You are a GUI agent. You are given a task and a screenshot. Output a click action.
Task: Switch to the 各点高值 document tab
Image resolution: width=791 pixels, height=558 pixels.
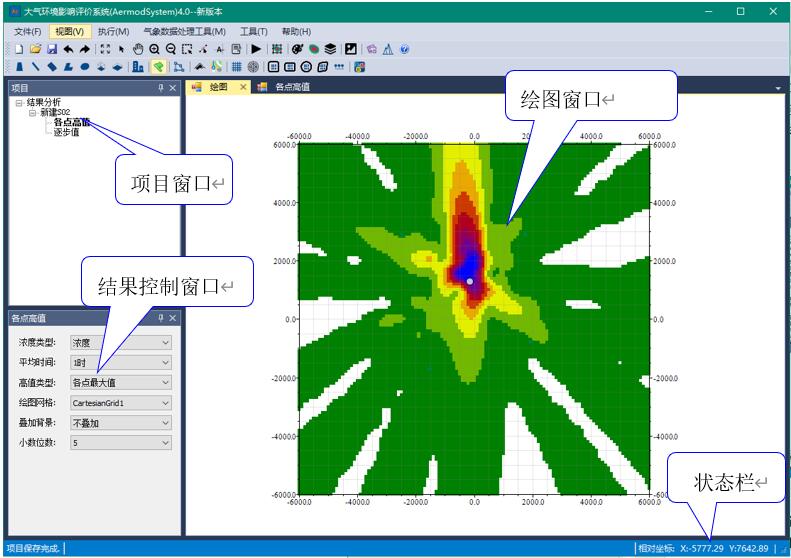point(291,87)
